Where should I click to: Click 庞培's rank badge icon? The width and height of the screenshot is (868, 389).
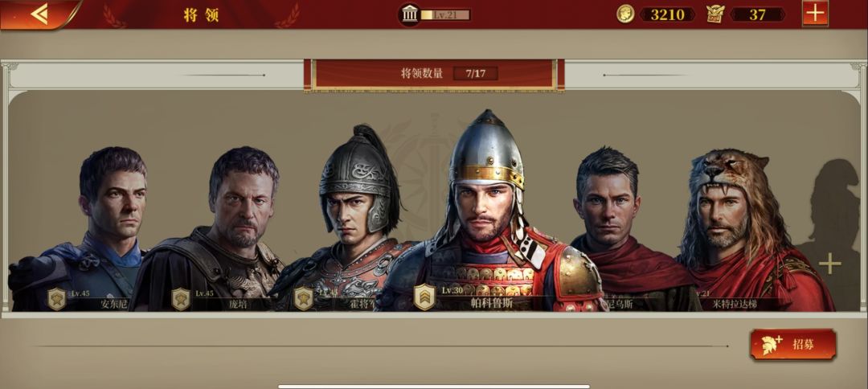(x=181, y=299)
